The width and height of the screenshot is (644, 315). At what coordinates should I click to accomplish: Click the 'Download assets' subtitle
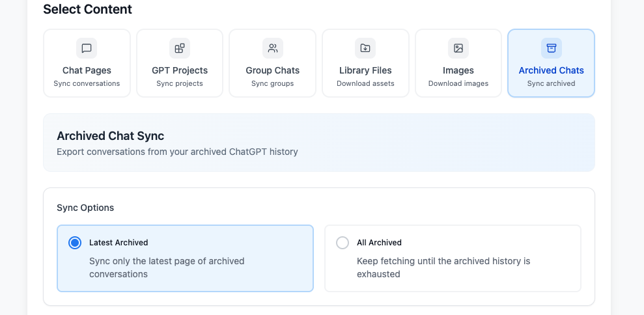(365, 84)
